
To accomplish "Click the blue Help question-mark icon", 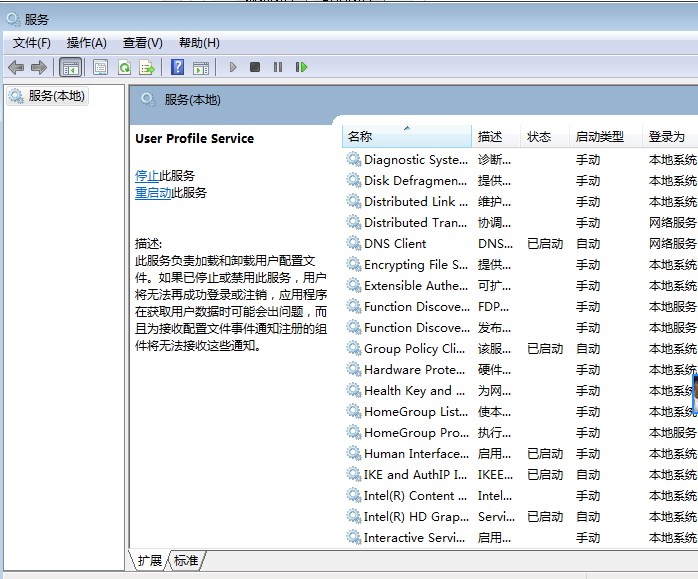I will 177,67.
